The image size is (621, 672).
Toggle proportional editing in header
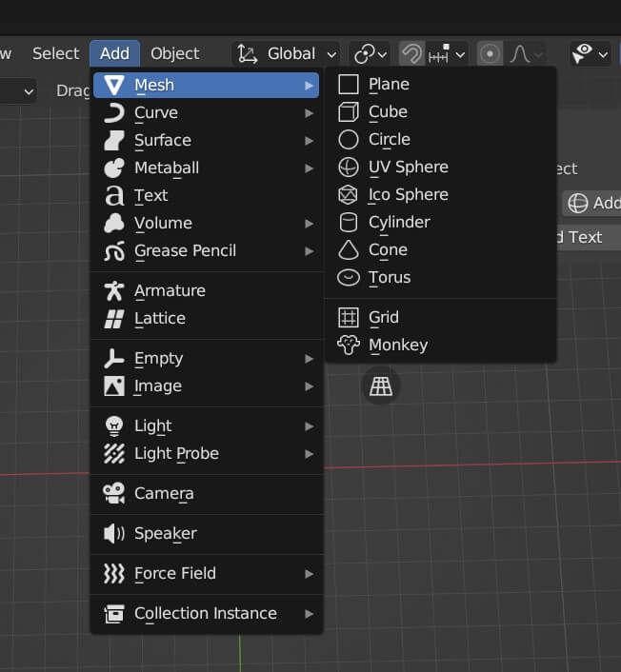[x=490, y=54]
